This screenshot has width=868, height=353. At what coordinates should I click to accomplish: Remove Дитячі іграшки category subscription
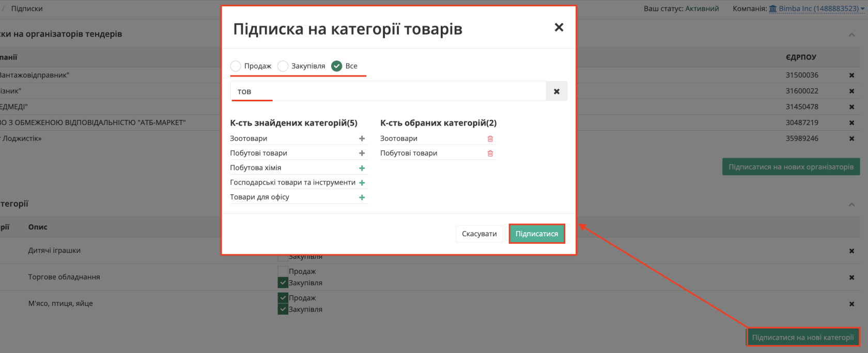click(x=851, y=251)
